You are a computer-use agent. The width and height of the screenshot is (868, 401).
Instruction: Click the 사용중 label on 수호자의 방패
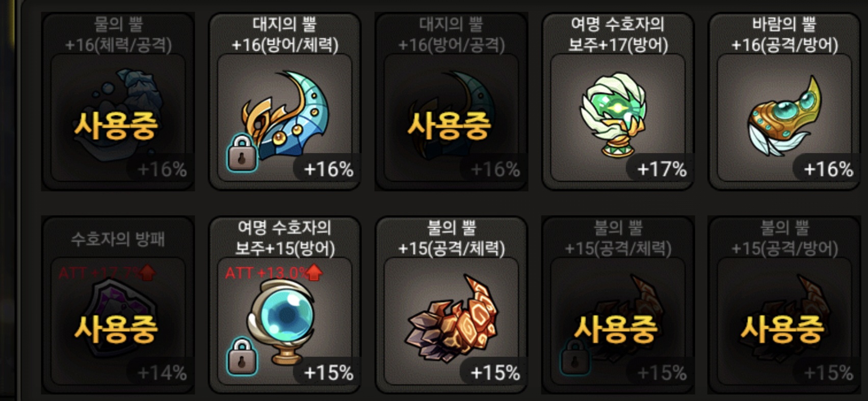pos(116,329)
